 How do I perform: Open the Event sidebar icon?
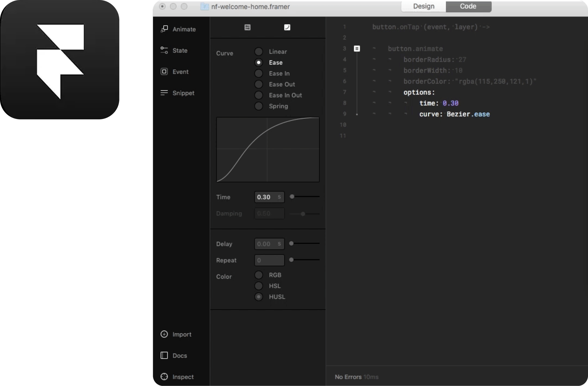(x=164, y=72)
